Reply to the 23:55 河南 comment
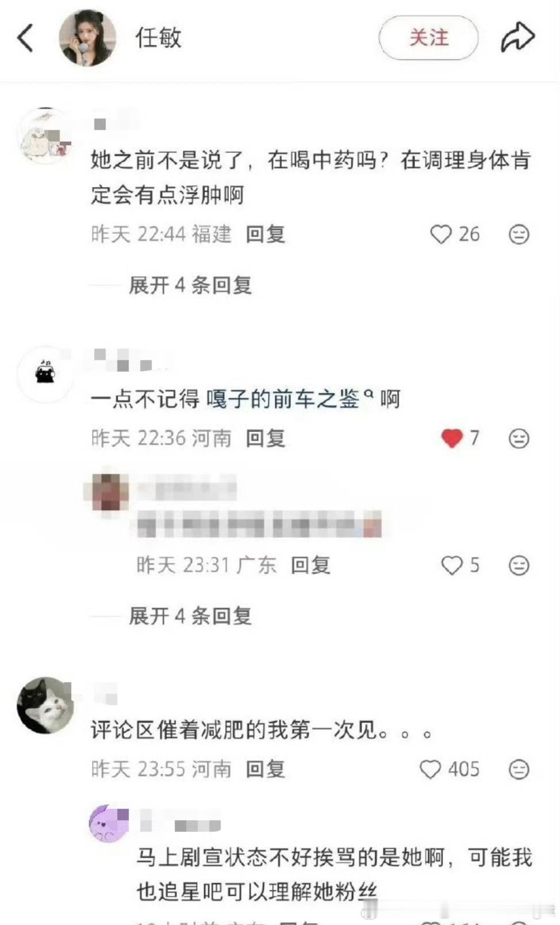Viewport: 560px width, 925px height. click(x=266, y=769)
